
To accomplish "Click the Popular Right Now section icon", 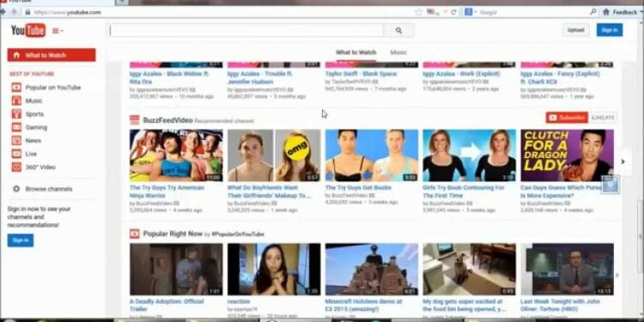I will point(135,234).
